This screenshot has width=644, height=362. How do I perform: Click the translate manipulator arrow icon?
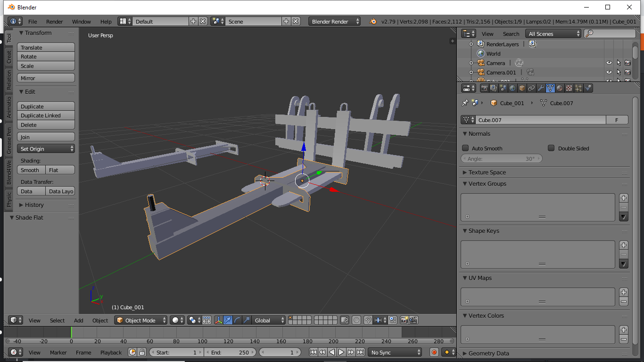click(228, 320)
